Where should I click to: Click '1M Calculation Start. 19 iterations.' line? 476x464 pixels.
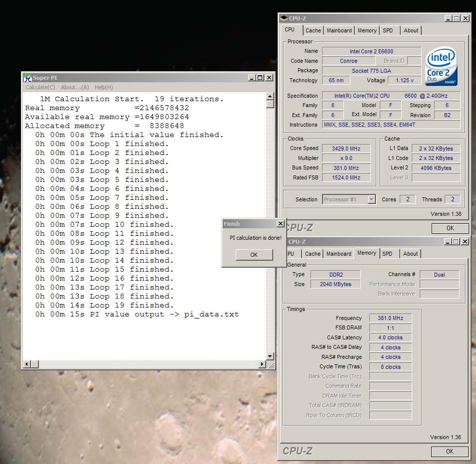click(x=132, y=99)
